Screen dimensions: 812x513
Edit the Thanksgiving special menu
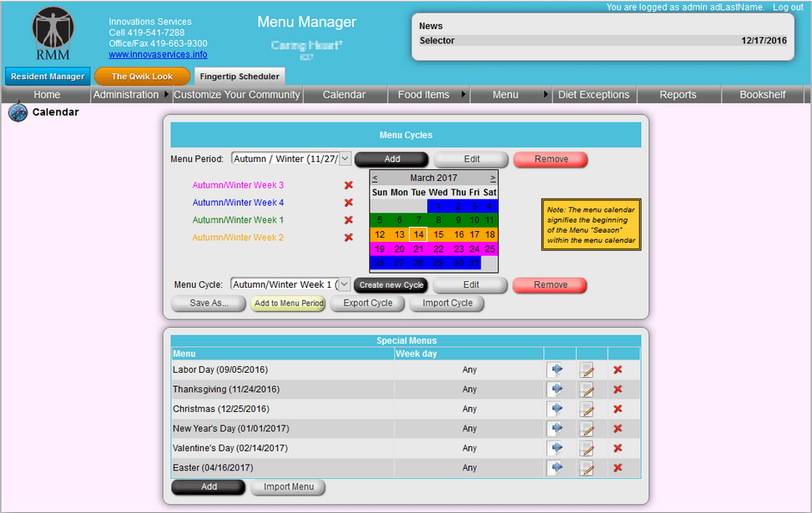coord(586,389)
